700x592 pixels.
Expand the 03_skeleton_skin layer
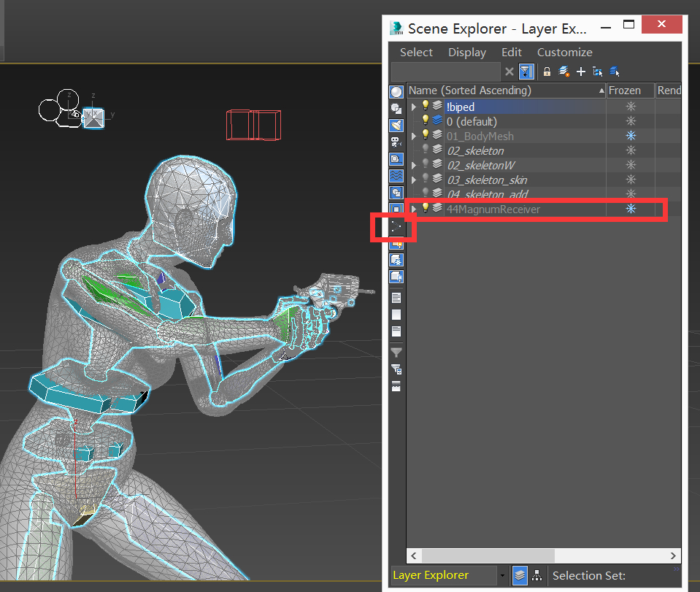pos(413,180)
